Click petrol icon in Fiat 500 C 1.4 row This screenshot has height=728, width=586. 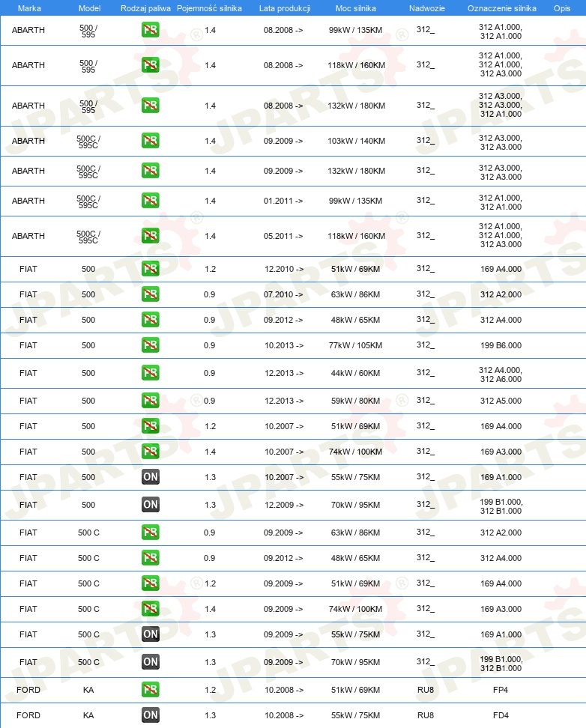pos(150,609)
